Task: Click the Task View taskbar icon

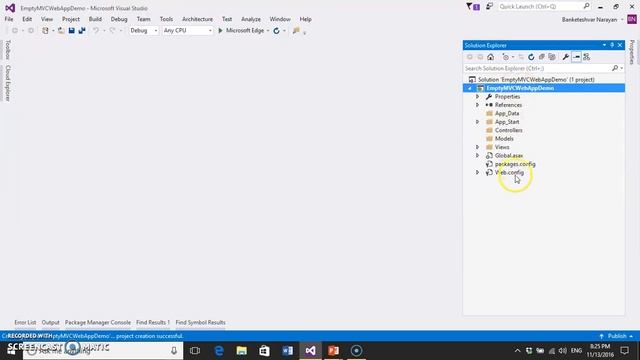Action: 195,350
